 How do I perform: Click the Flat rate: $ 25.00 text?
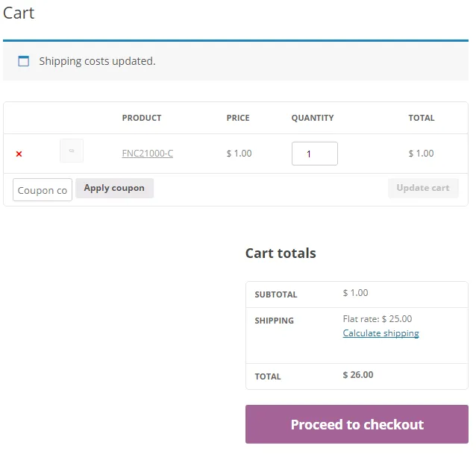(x=378, y=319)
